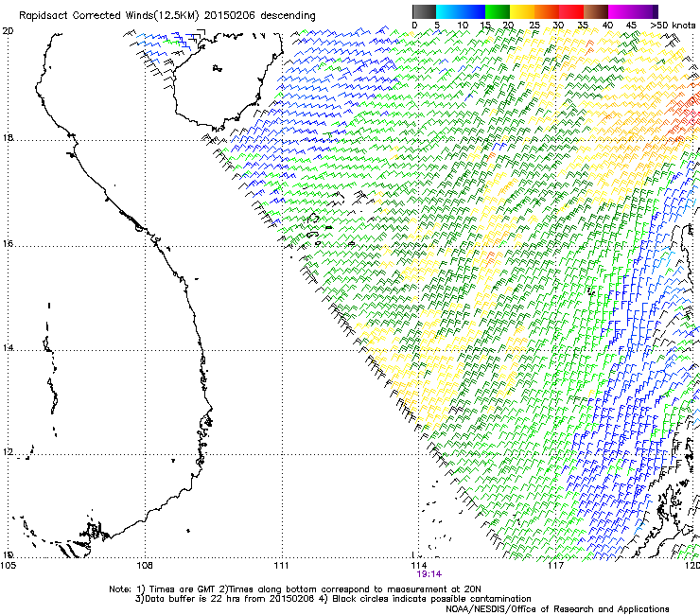Click the gray 0-5 knots legend swatch
Viewport: 700px width, 615px height.
coord(424,11)
